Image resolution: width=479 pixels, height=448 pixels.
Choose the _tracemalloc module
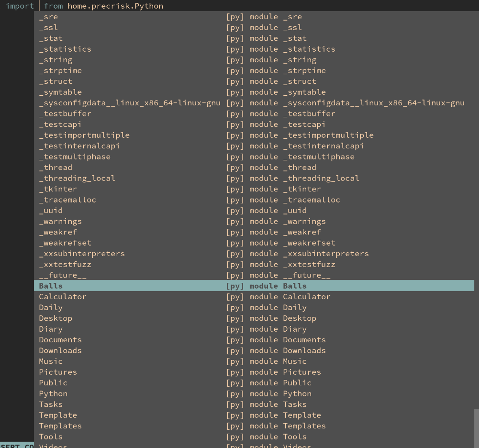click(254, 200)
